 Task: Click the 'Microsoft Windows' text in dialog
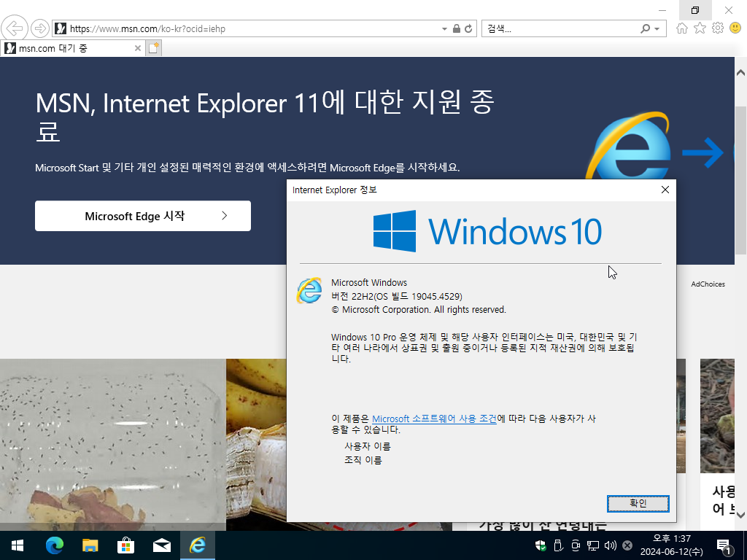coord(369,283)
